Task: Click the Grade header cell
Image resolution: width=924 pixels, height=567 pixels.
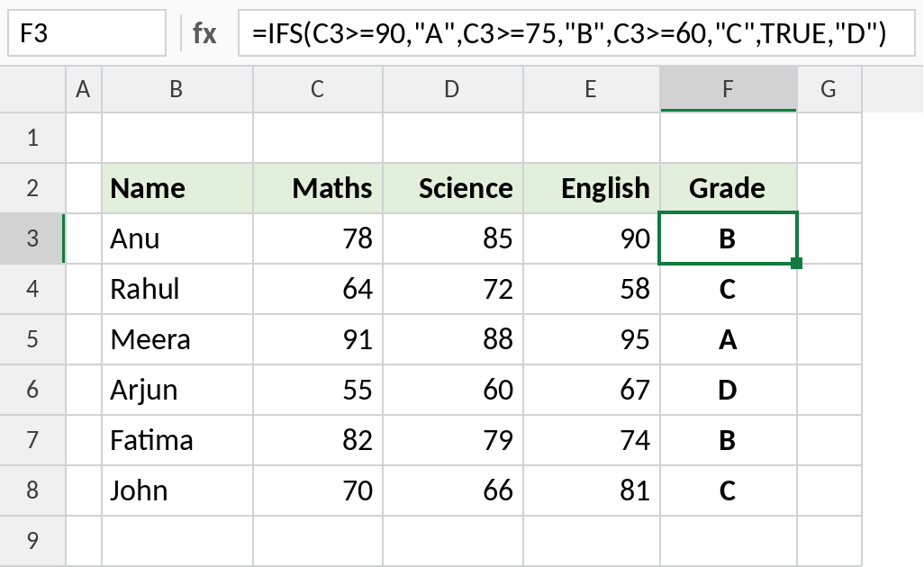Action: click(729, 188)
